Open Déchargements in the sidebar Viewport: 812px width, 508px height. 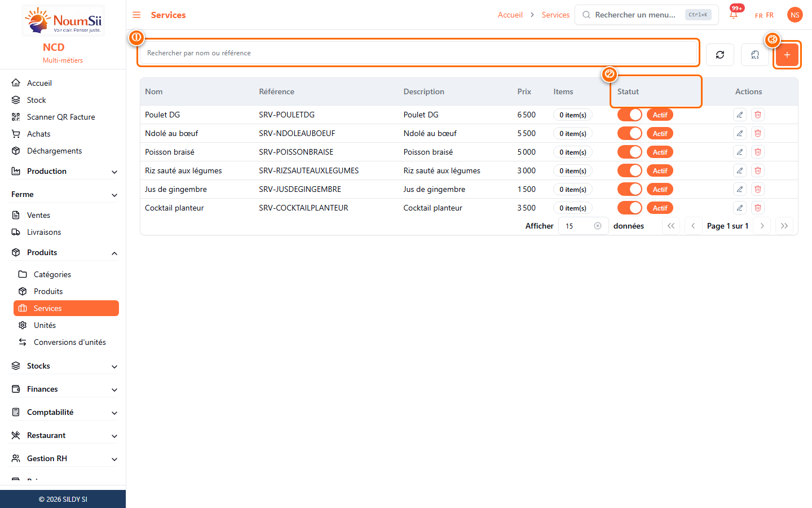[x=63, y=151]
